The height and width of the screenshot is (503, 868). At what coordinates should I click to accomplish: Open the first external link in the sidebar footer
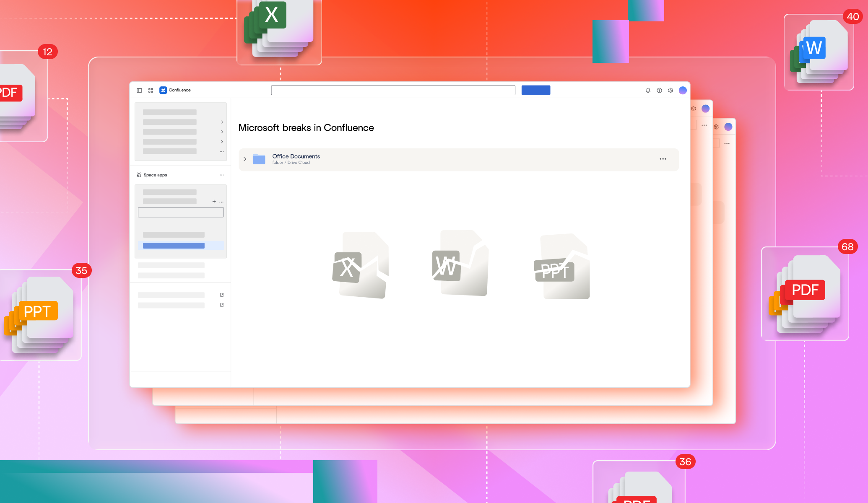click(x=222, y=295)
